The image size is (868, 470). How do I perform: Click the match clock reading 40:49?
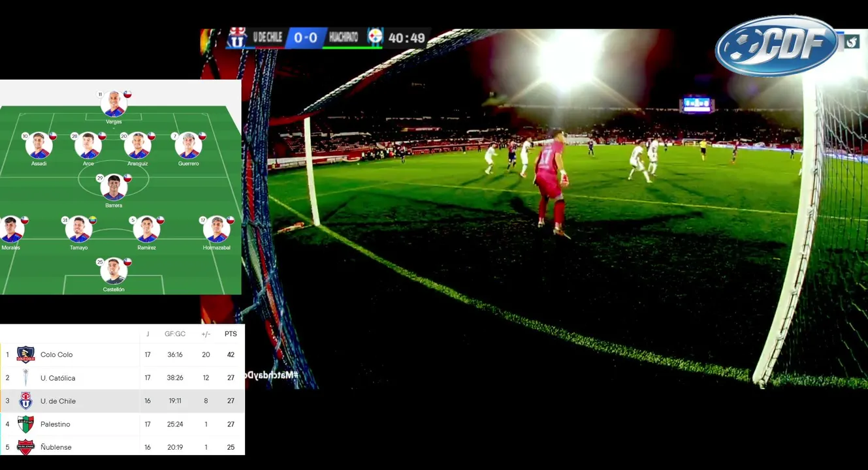pyautogui.click(x=407, y=39)
